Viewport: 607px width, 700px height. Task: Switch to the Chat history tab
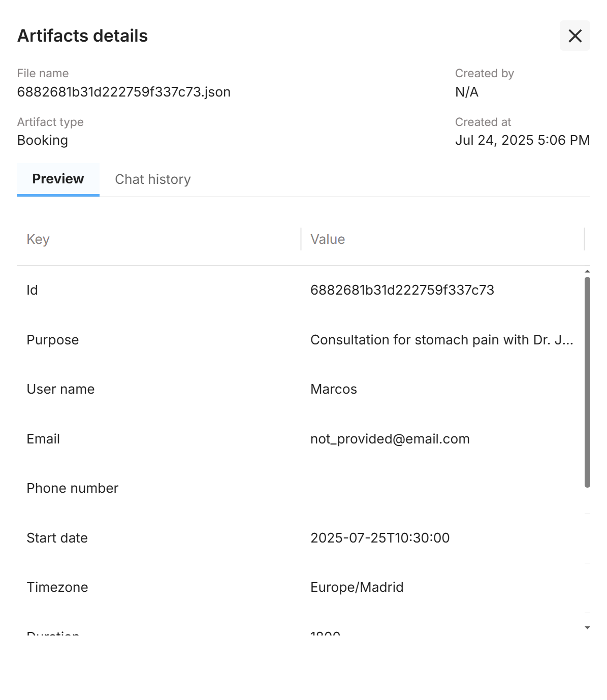(152, 179)
